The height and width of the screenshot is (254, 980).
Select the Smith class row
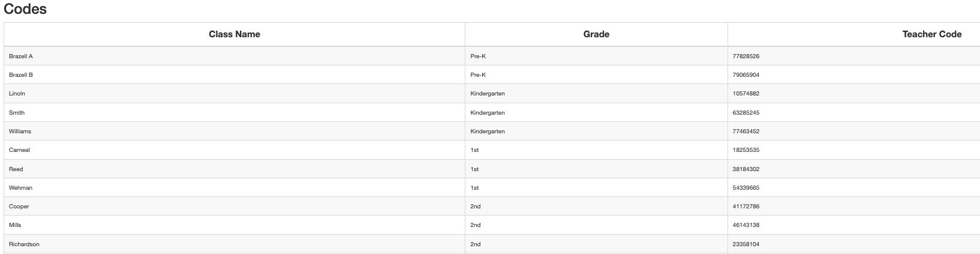492,112
